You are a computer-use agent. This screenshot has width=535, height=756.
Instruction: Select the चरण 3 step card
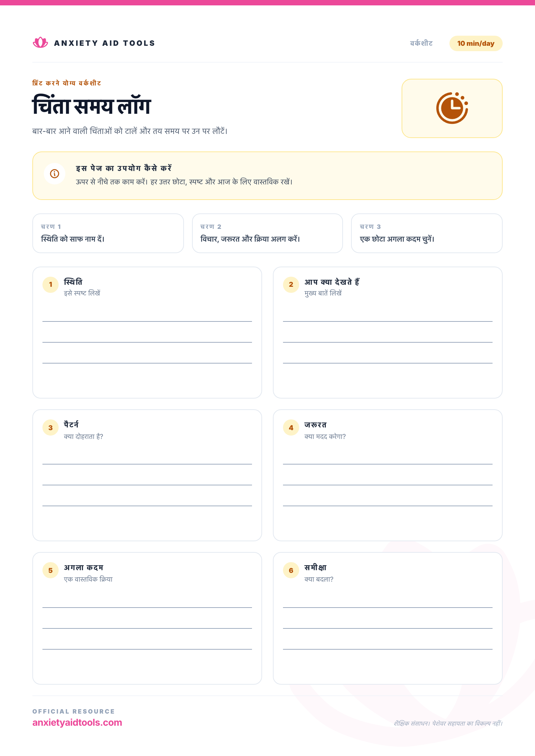tap(427, 233)
